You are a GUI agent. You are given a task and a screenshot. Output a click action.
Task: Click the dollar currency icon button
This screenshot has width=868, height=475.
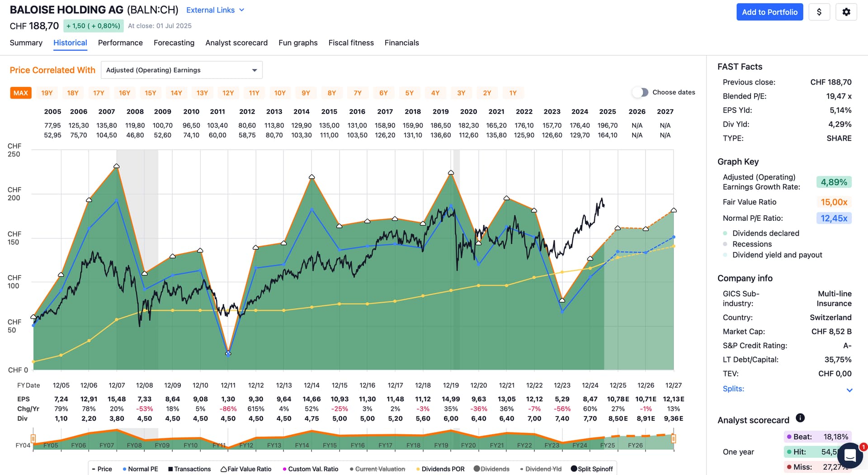pyautogui.click(x=819, y=12)
